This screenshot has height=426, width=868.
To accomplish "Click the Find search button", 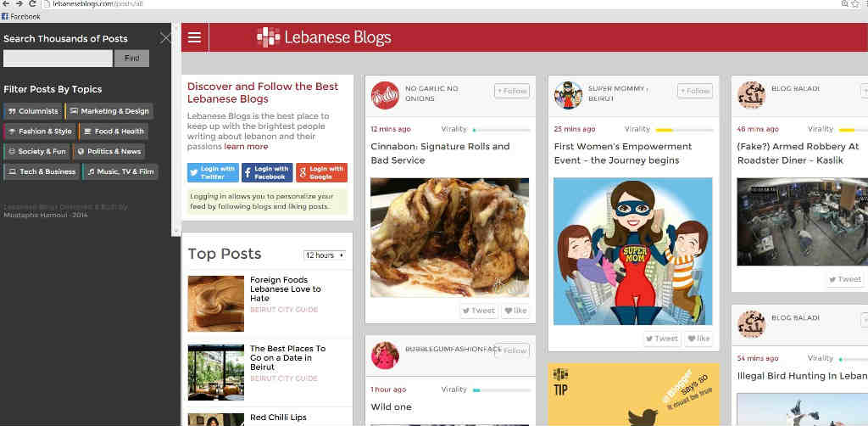I will click(x=131, y=59).
